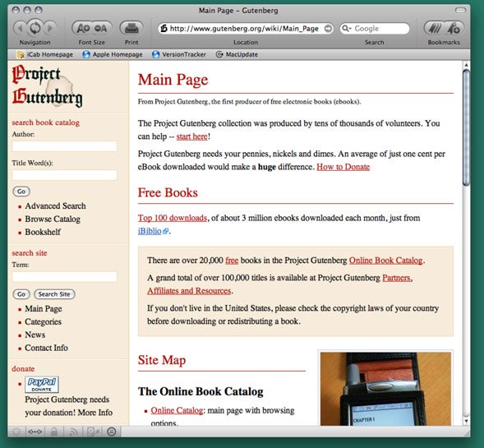Go forward with the Navigation forward arrow
Screen dimensions: 484x448
point(50,29)
